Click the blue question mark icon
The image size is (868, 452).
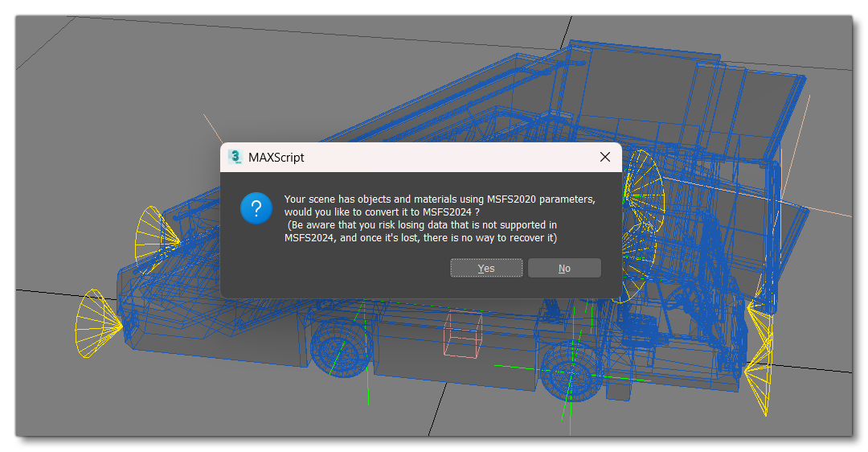point(256,208)
